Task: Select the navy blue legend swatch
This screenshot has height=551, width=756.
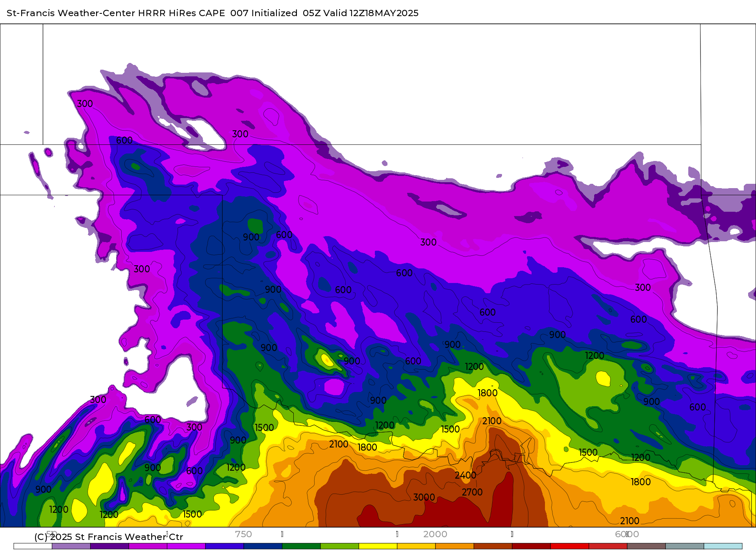Action: (x=263, y=546)
